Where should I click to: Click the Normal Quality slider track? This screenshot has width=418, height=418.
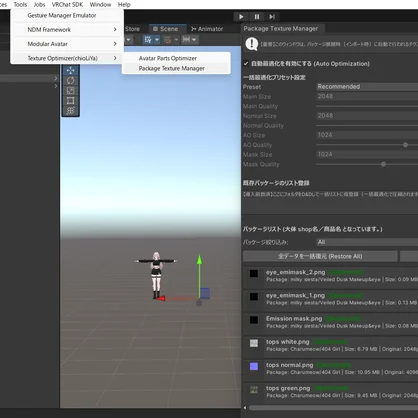(367, 126)
